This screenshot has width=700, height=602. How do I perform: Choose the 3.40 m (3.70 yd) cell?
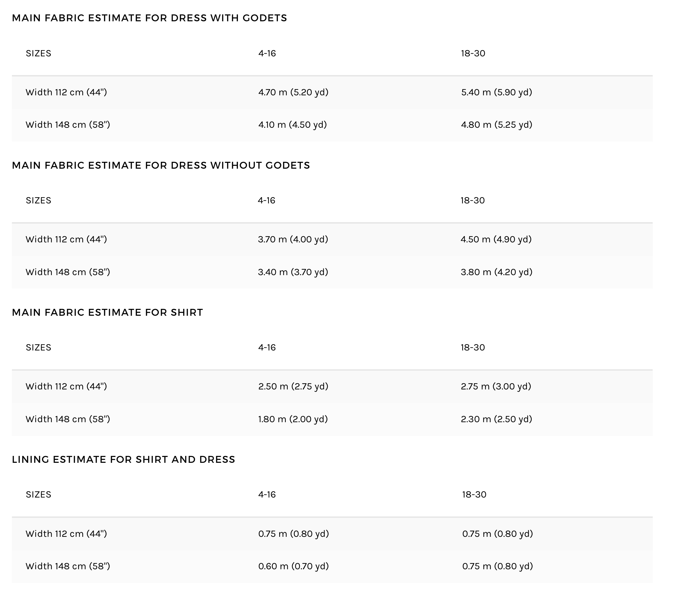293,272
